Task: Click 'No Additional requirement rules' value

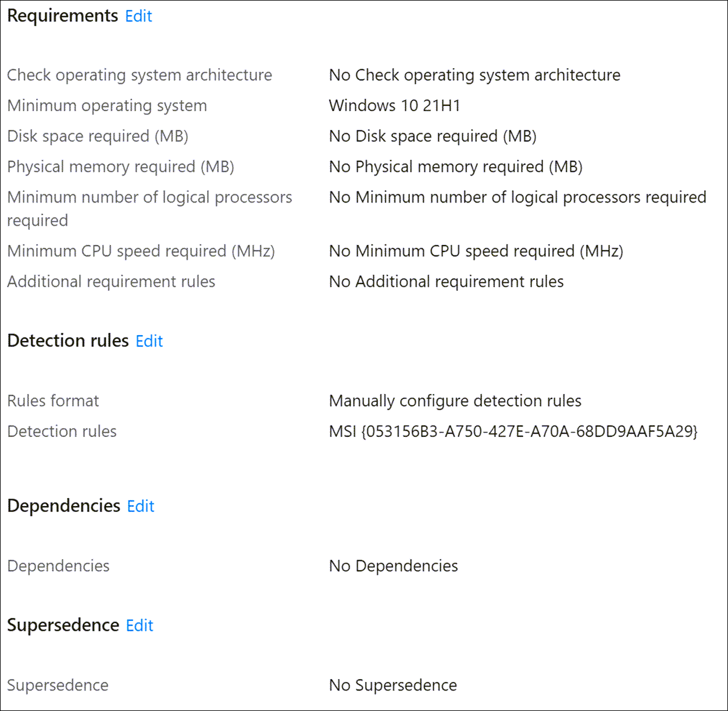Action: [x=446, y=282]
